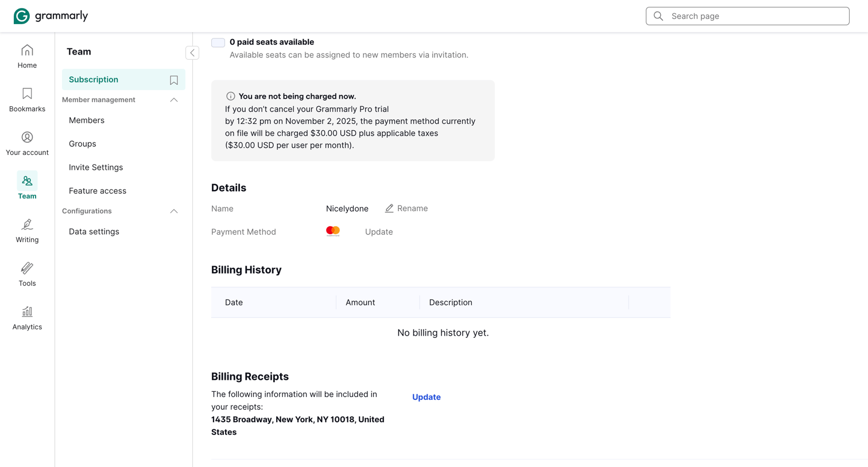Click the paid seats available indicator
Viewport: 868px width, 467px height.
(218, 42)
